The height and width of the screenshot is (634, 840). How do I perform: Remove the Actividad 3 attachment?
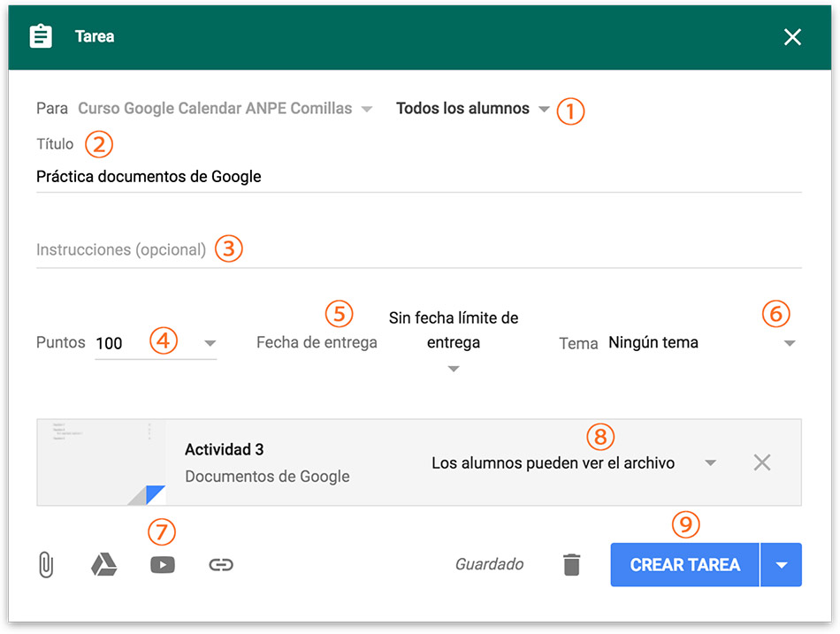[762, 462]
